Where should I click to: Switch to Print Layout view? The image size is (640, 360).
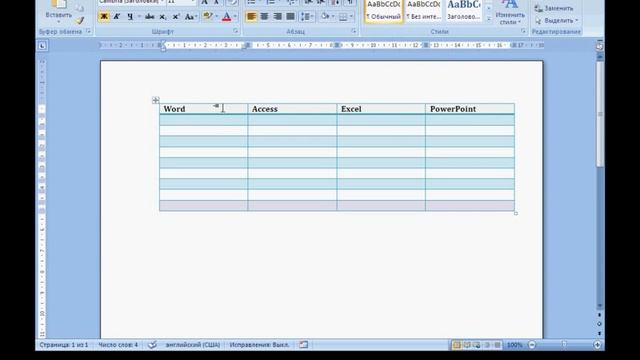pos(456,345)
